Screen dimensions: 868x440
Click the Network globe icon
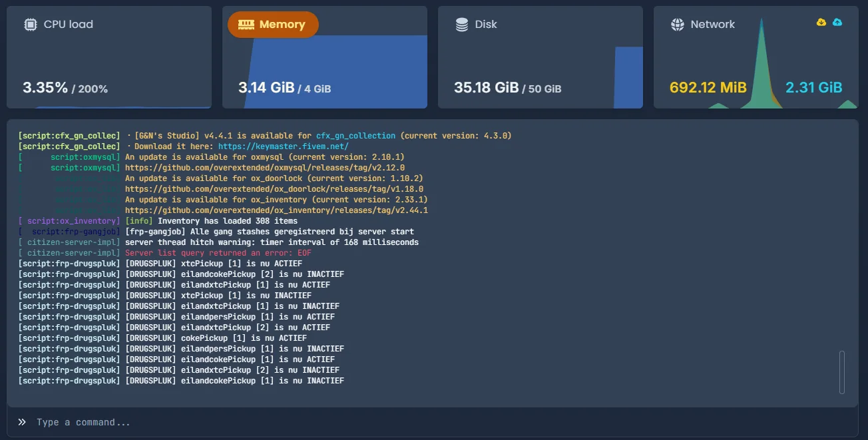tap(677, 25)
